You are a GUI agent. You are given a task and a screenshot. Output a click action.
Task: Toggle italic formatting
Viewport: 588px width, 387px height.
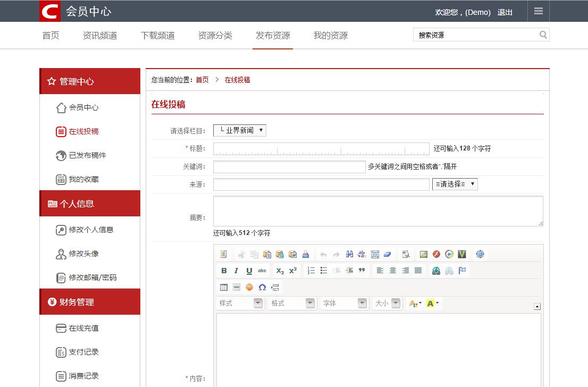[236, 271]
